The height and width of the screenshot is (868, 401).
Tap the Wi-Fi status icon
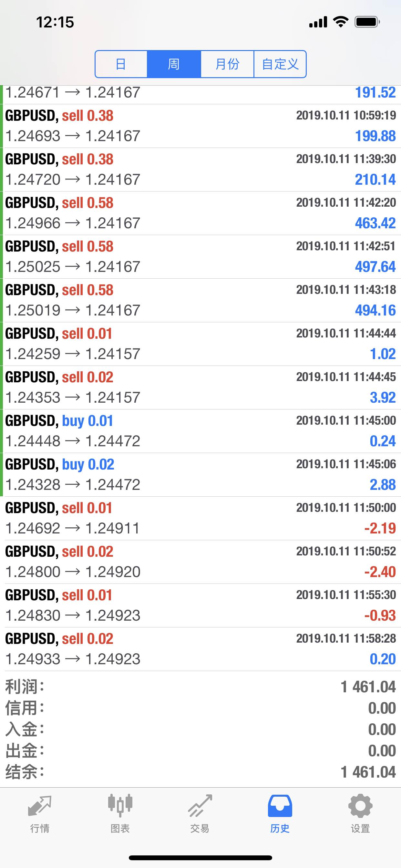click(x=340, y=22)
